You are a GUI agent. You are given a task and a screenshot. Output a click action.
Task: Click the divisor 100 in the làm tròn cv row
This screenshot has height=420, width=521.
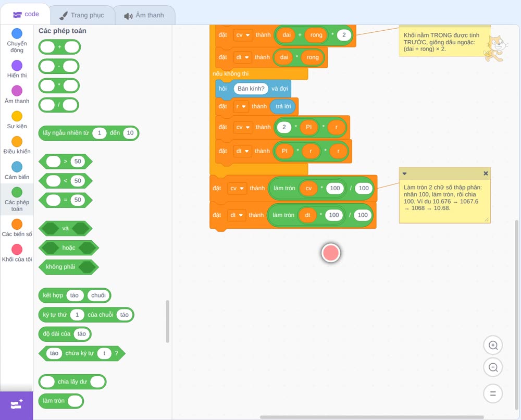click(364, 188)
